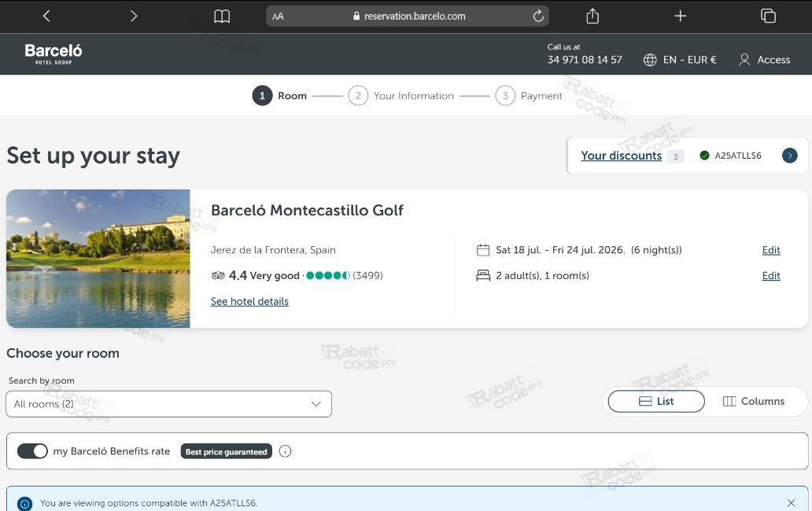The height and width of the screenshot is (511, 812).
Task: Click the Tripadvisor owl rating icon
Action: tap(218, 276)
